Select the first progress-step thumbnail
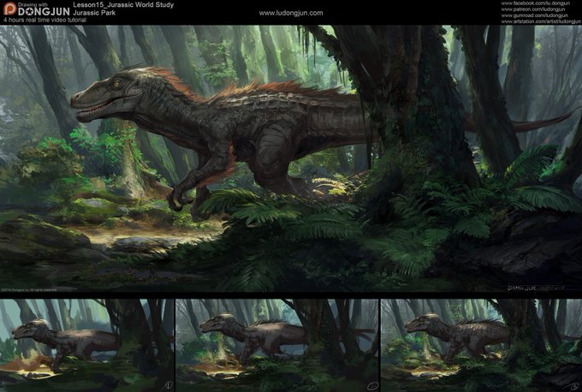 pyautogui.click(x=86, y=345)
